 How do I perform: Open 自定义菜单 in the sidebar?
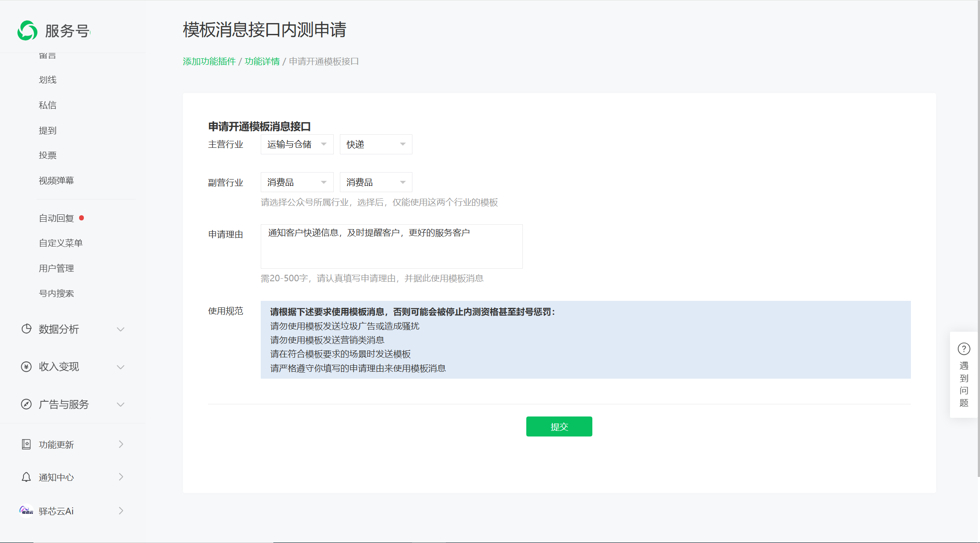[x=60, y=243]
